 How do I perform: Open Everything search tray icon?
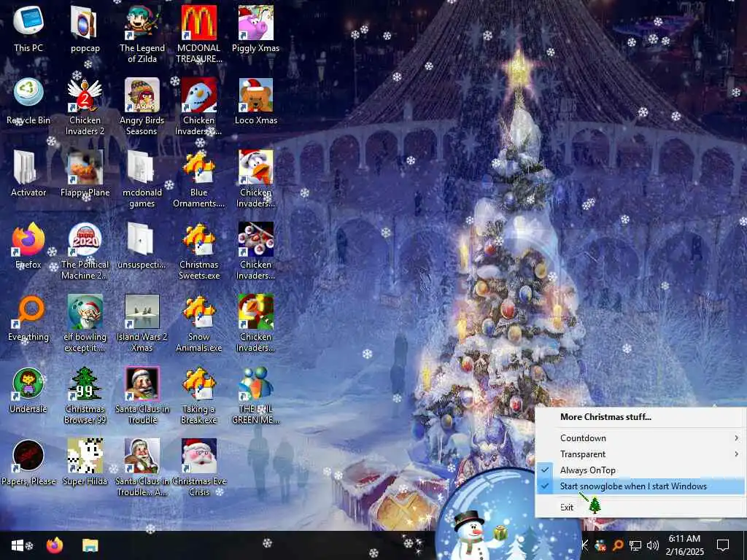pyautogui.click(x=618, y=545)
